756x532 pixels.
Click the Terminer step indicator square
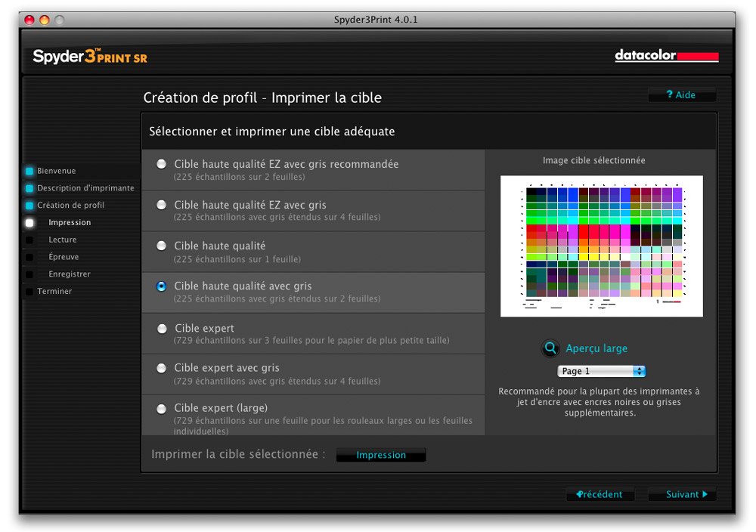[x=29, y=292]
